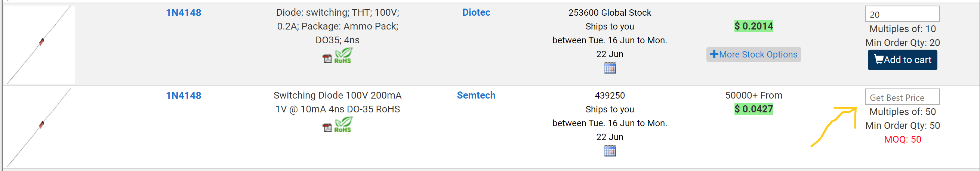Open the 1N4148 part link in Diotec row
The image size is (980, 171).
(x=184, y=13)
